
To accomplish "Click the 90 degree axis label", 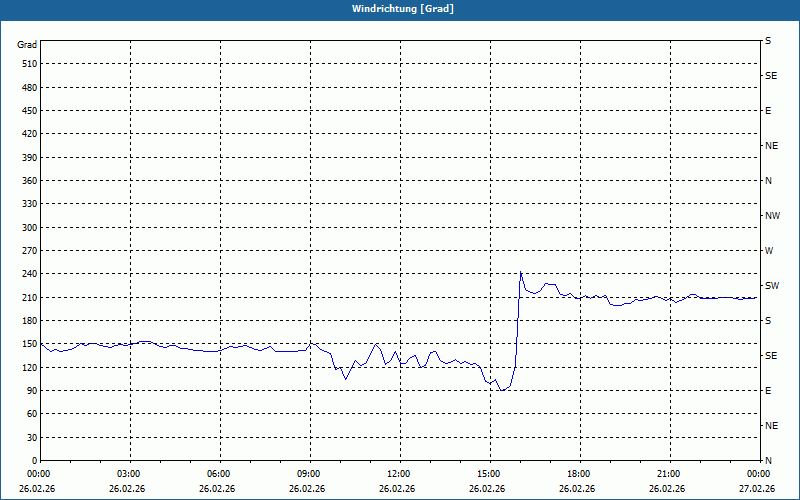I will [32, 391].
